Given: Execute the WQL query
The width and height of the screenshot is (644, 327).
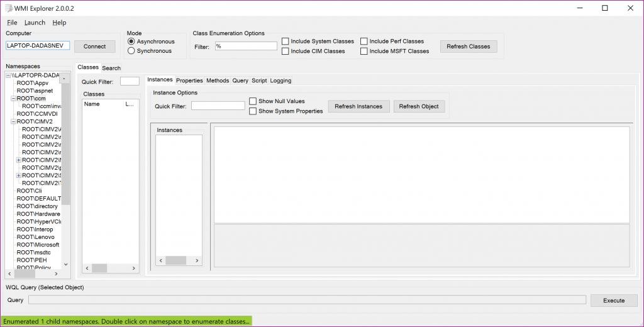Looking at the screenshot, I should pos(614,301).
